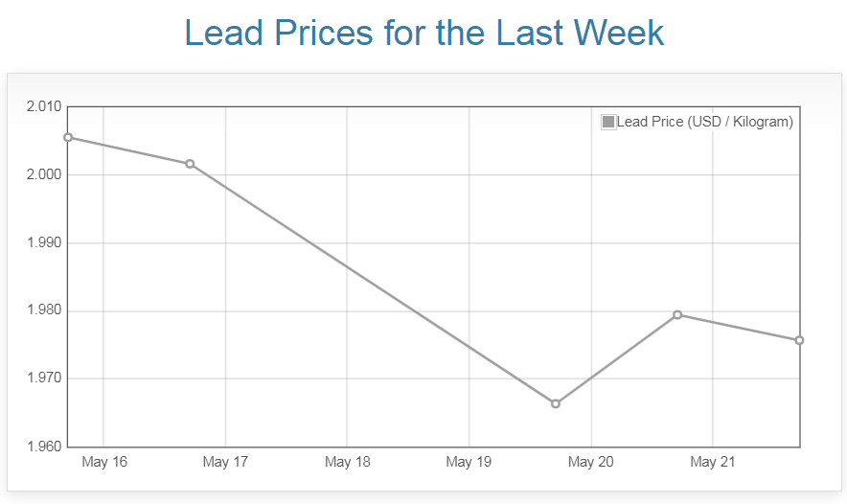Click the 1.980 y-axis label
Image resolution: width=847 pixels, height=504 pixels.
click(43, 310)
